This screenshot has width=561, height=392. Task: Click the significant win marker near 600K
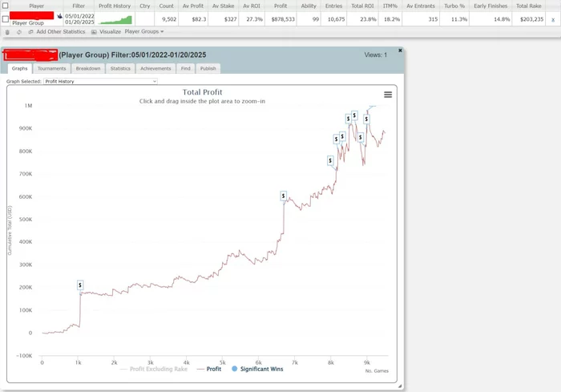[284, 196]
